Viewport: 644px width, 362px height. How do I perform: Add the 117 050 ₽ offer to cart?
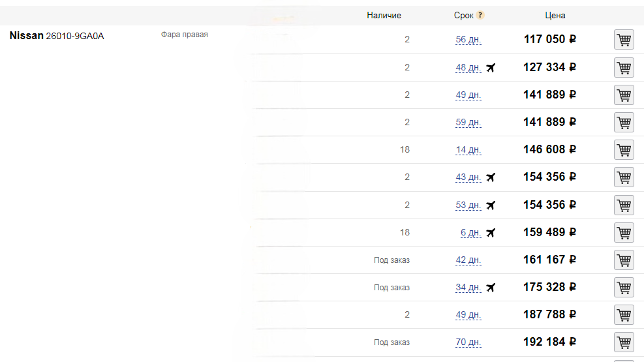(624, 40)
